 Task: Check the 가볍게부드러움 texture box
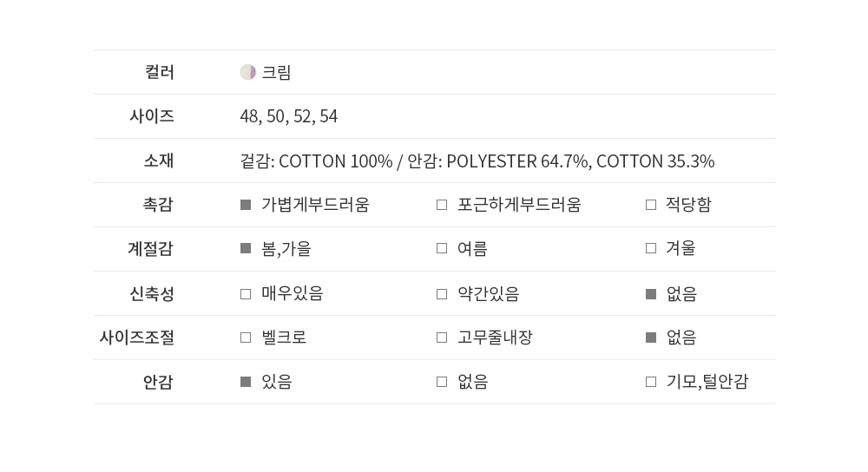(x=246, y=205)
